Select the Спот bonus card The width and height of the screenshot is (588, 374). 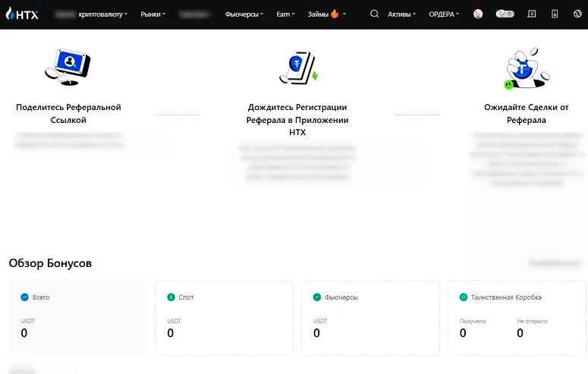[224, 317]
